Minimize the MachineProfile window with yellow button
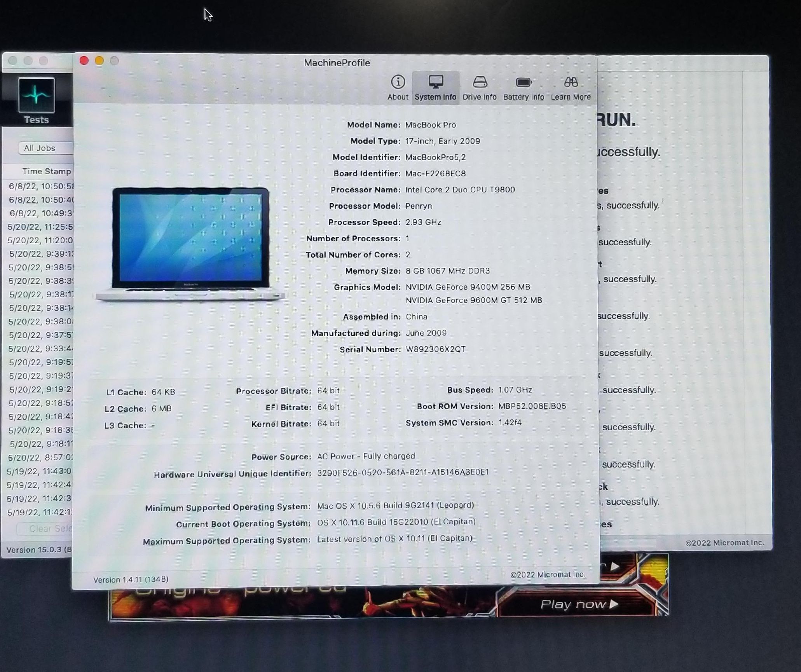This screenshot has height=672, width=801. 99,61
